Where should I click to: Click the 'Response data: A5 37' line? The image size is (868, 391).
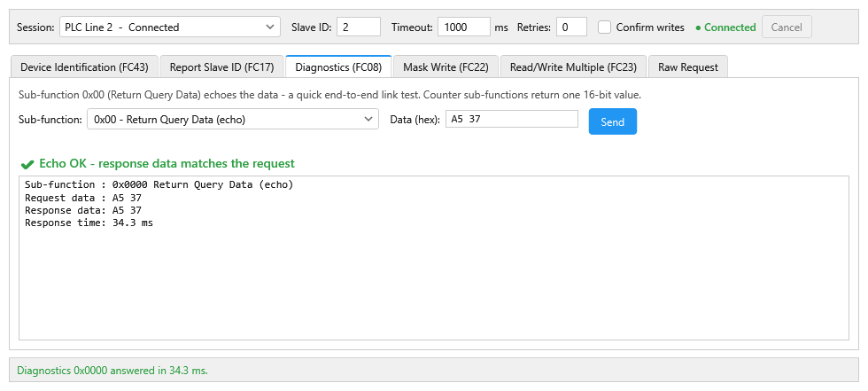click(83, 210)
